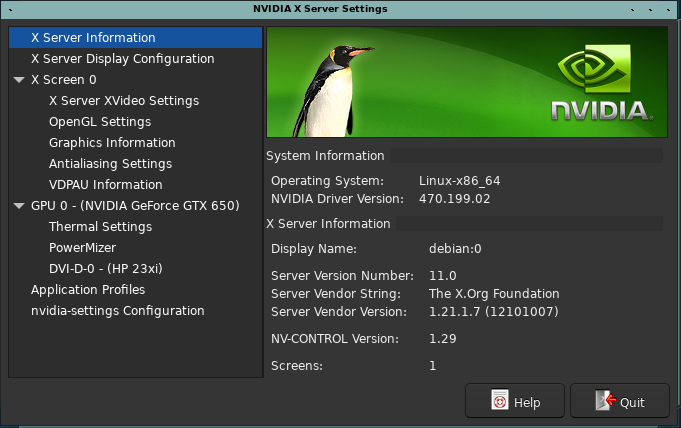Image resolution: width=681 pixels, height=428 pixels.
Task: Click the Server Vendor String label
Action: click(336, 294)
